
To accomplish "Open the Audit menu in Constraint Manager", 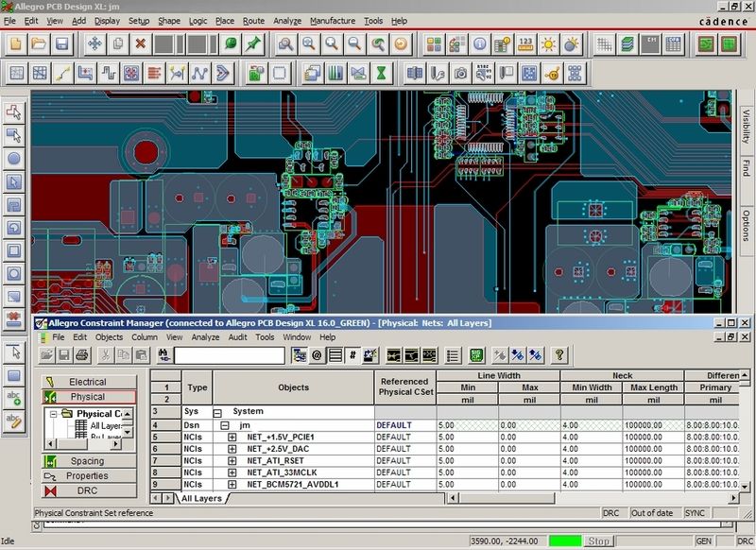I will coord(237,337).
